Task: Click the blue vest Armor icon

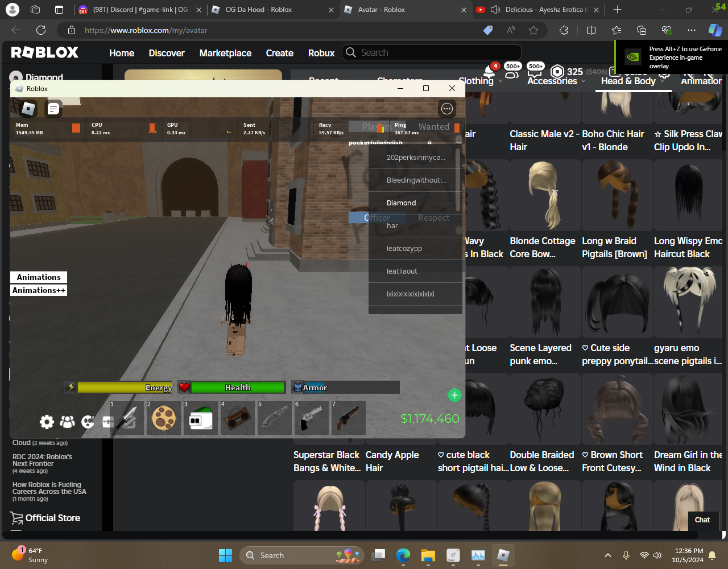Action: click(x=297, y=387)
